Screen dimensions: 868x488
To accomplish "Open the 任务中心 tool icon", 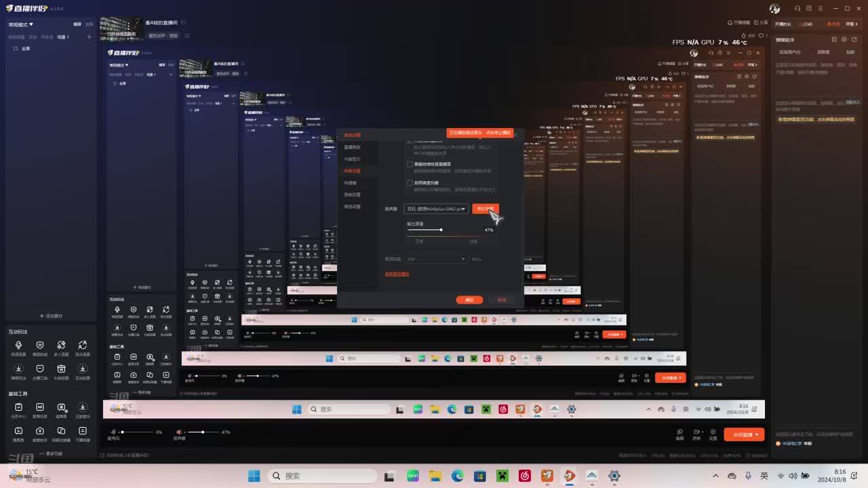I will click(x=18, y=407).
